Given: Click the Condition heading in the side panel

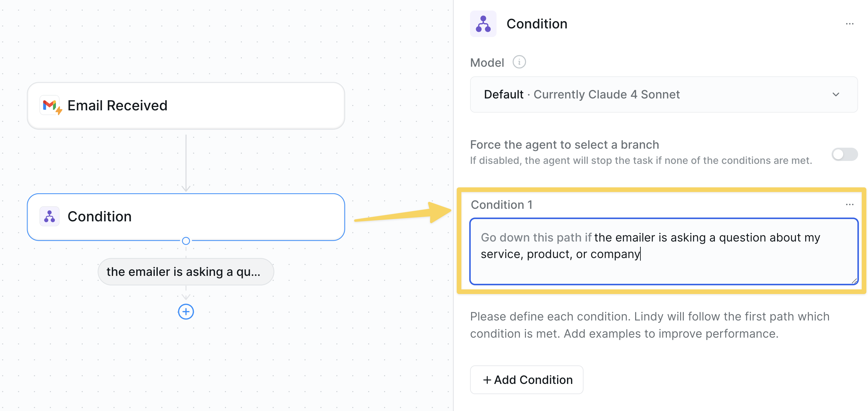Looking at the screenshot, I should pos(537,23).
